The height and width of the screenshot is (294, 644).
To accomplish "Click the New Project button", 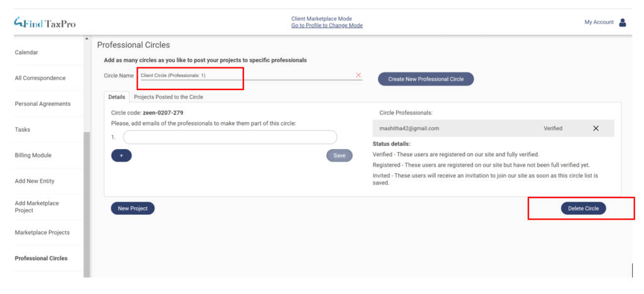I will pos(132,208).
